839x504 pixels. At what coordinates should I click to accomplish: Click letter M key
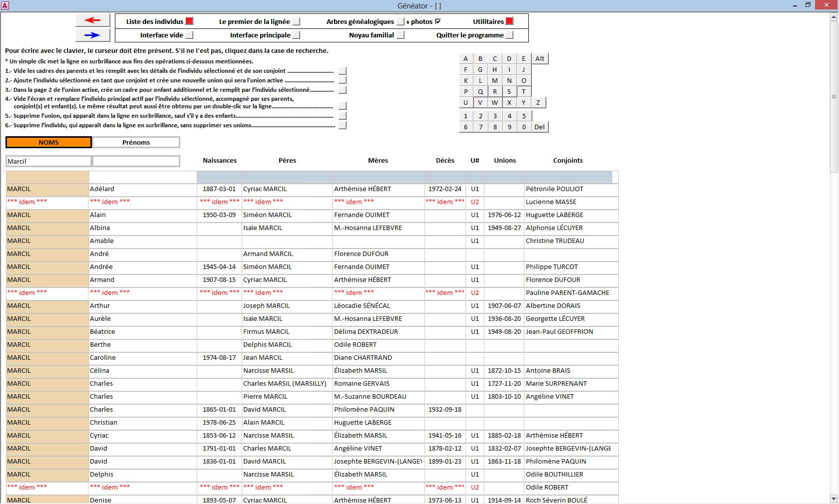(x=495, y=80)
